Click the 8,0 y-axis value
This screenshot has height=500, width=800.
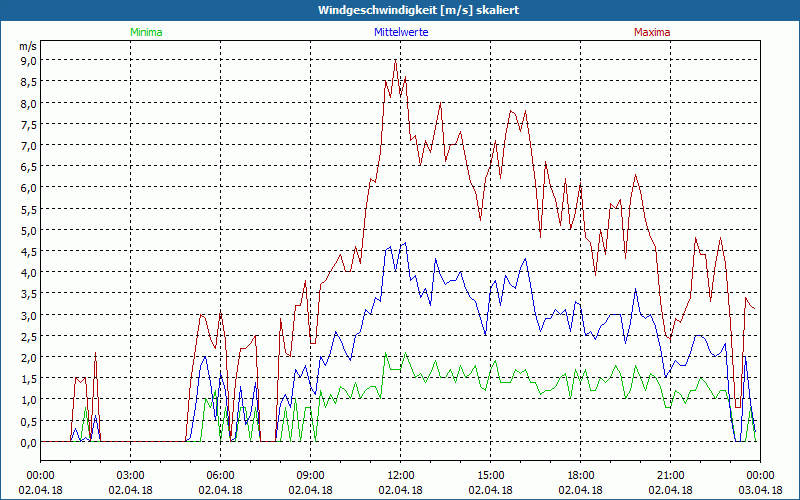click(28, 103)
